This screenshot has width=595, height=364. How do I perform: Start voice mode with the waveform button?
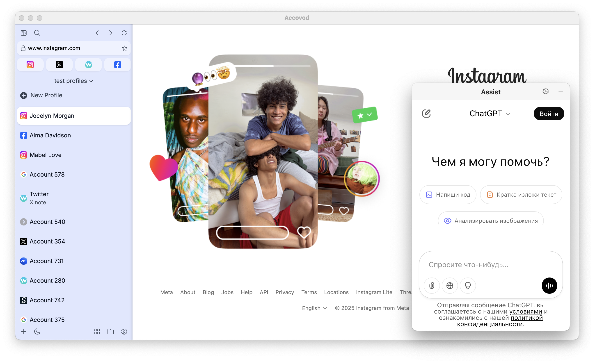[x=549, y=286]
